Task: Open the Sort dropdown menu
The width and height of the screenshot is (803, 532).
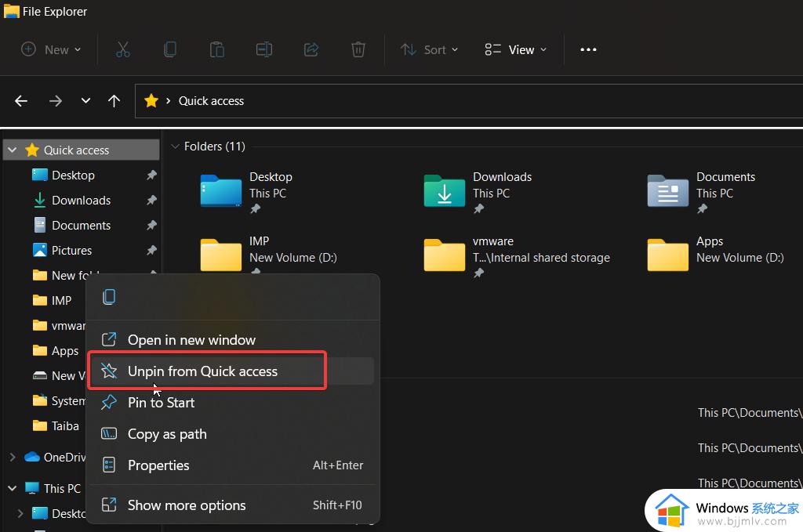Action: coord(429,49)
